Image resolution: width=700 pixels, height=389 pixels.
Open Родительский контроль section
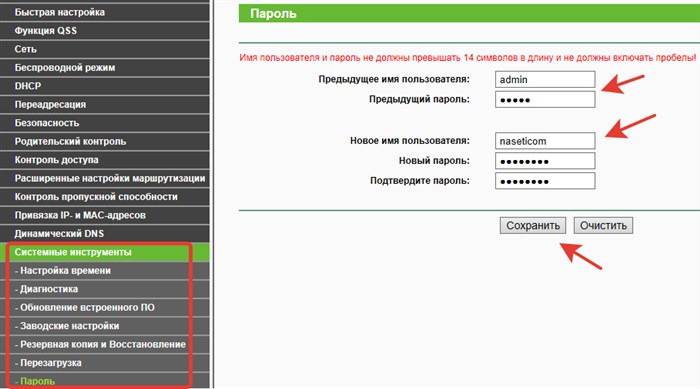click(104, 141)
